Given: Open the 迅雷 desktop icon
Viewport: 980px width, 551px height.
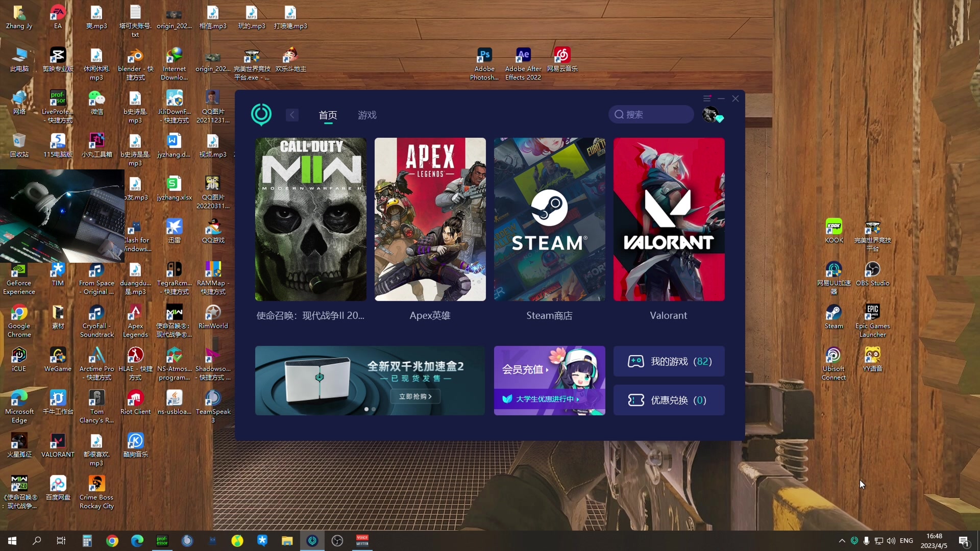Looking at the screenshot, I should pos(174,231).
